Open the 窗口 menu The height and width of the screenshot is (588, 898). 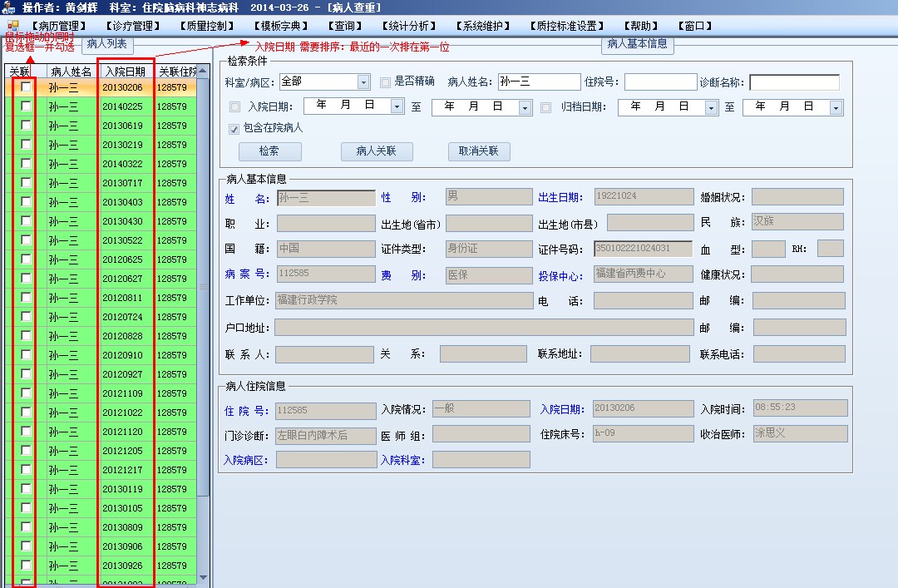pos(695,26)
